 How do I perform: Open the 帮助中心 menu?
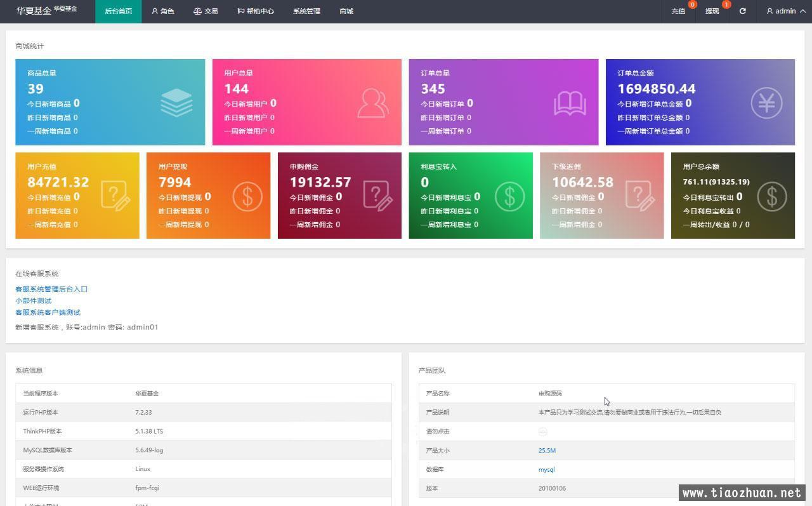click(256, 11)
